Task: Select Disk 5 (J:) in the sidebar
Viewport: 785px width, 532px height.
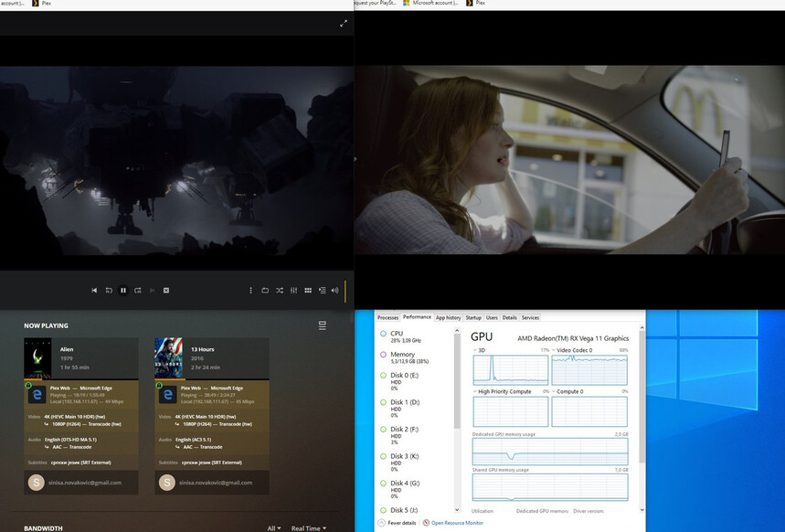Action: [x=416, y=510]
